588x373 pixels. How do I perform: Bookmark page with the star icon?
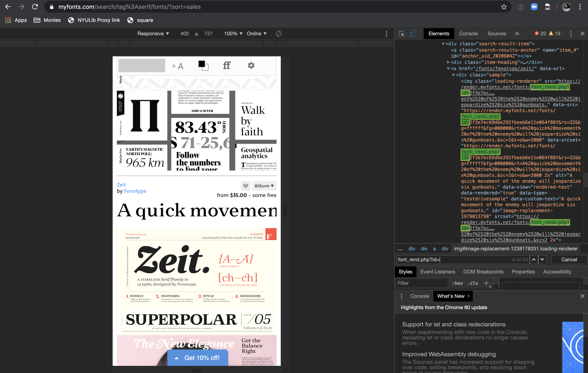[x=504, y=7]
